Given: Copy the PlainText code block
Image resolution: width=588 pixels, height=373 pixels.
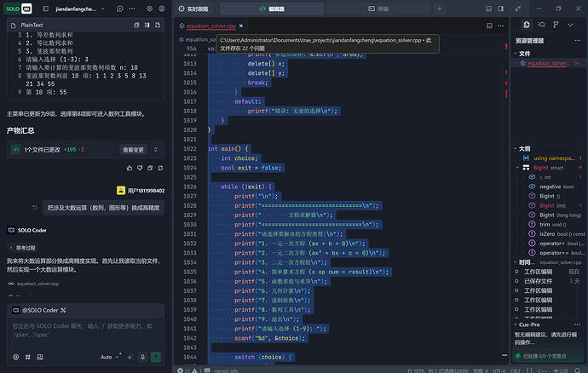Looking at the screenshot, I should coord(136,25).
